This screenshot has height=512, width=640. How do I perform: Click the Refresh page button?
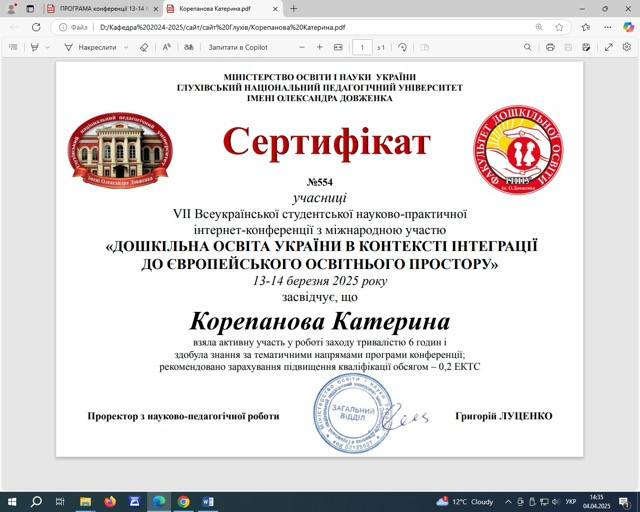pos(36,27)
